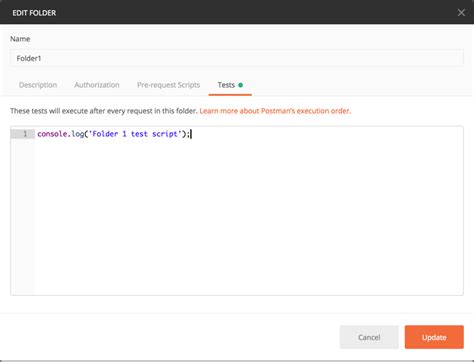Place cursor in the console.log code line
Viewport: 474px width, 362px height.
113,134
